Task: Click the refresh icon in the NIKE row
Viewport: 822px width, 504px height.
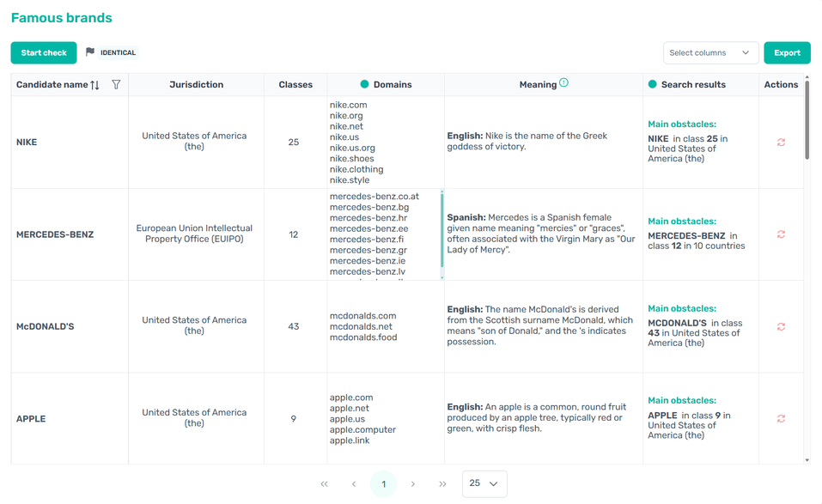Action: point(781,143)
